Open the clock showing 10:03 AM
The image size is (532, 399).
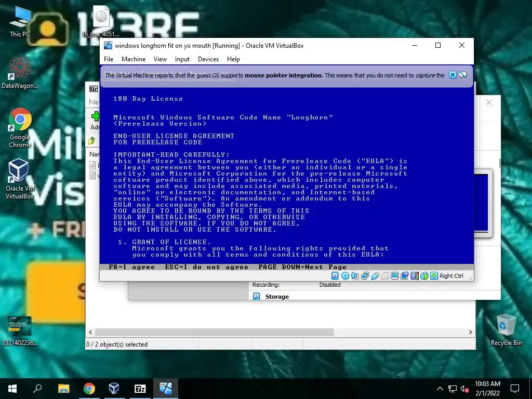(x=487, y=389)
